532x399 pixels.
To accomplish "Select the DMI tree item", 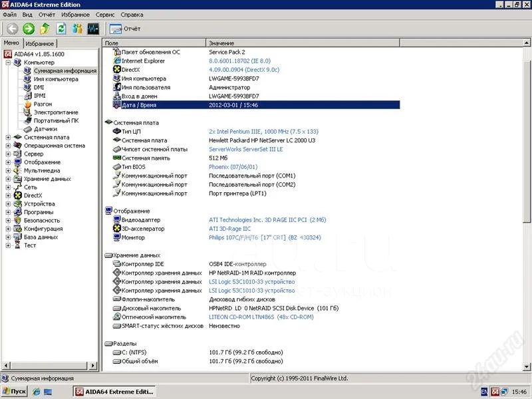I will (39, 88).
